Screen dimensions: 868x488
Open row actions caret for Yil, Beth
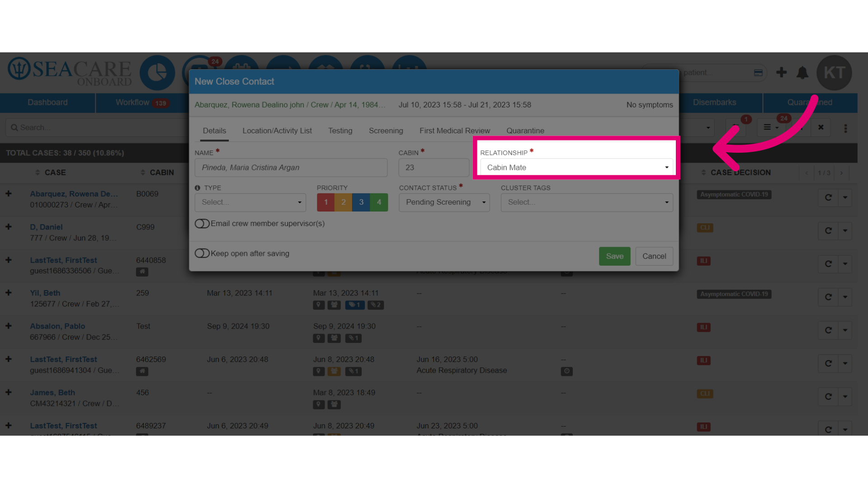click(845, 297)
